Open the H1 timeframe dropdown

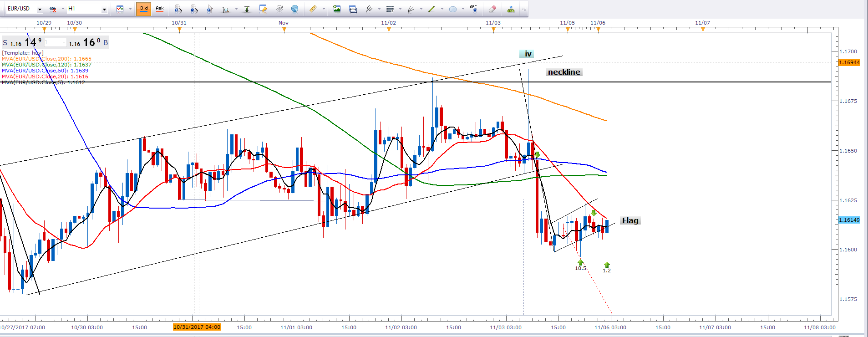pyautogui.click(x=104, y=9)
